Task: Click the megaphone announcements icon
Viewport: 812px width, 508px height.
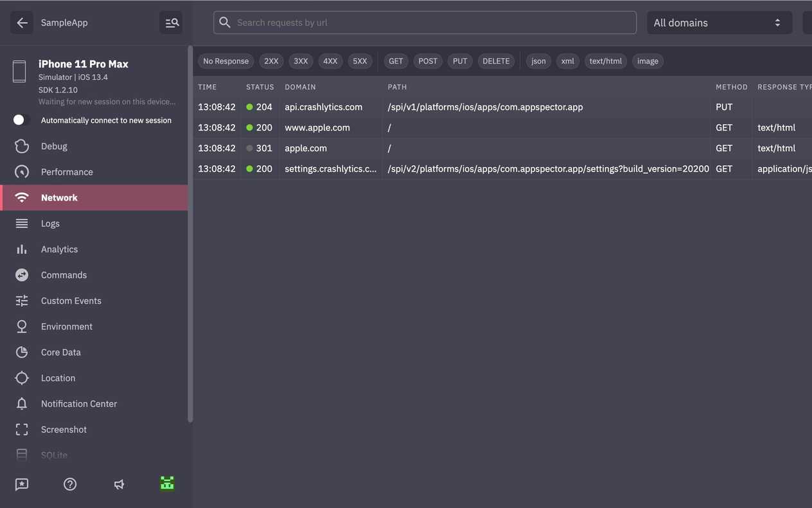Action: click(x=119, y=484)
